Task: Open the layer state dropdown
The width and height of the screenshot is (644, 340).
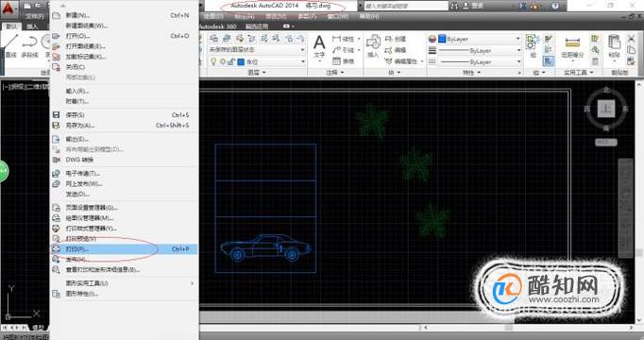Action: [x=257, y=50]
